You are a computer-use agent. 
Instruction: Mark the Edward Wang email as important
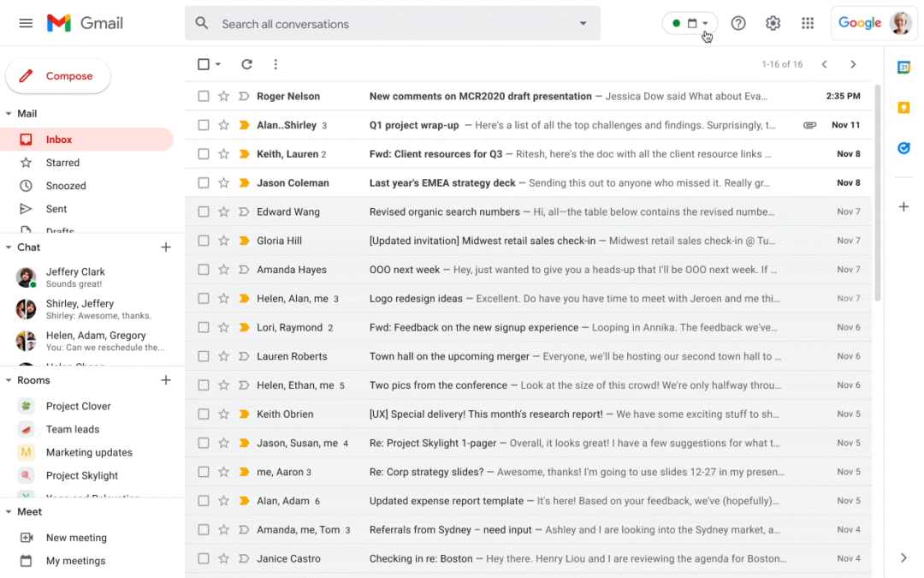[x=243, y=212]
